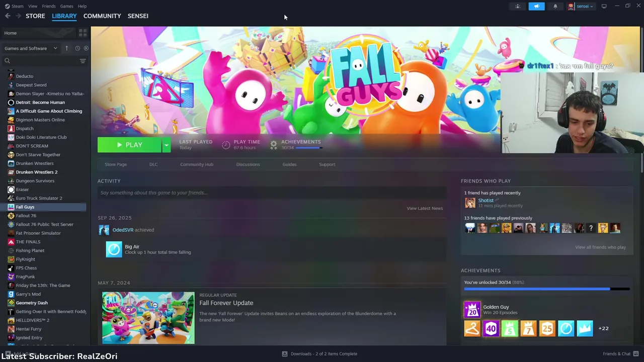Click the activity status text field
This screenshot has height=362, width=644.
272,193
